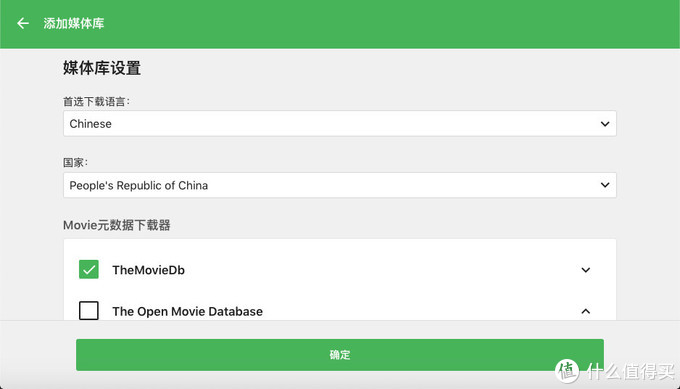This screenshot has height=389, width=680.
Task: Move The Open Movie Database up with its chevron
Action: click(x=585, y=311)
